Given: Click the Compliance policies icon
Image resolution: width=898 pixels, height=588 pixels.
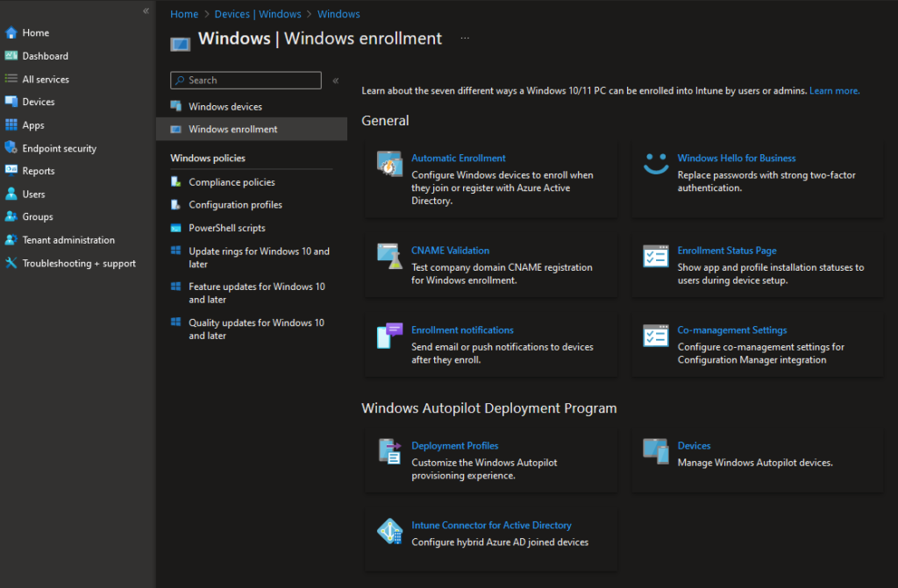Looking at the screenshot, I should point(175,181).
